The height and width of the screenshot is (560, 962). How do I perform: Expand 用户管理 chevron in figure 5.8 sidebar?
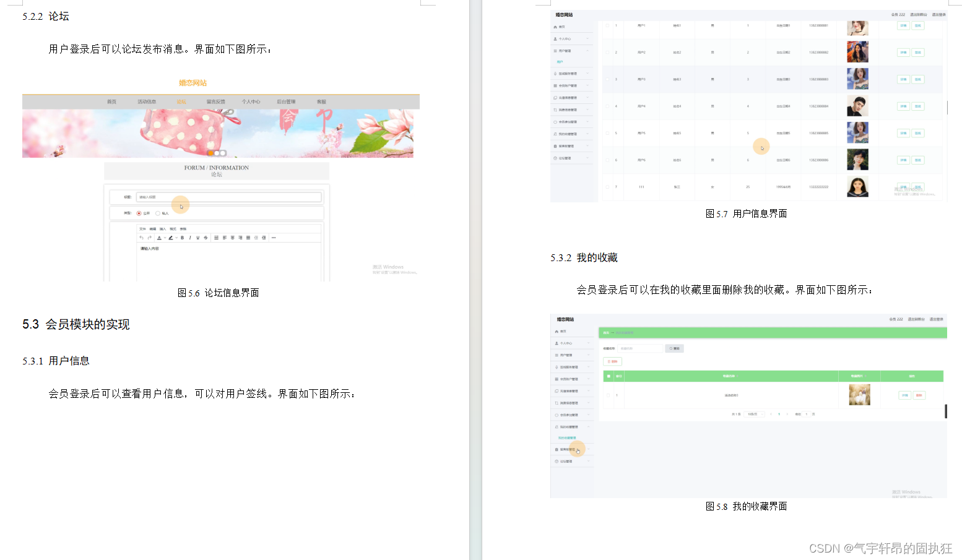pyautogui.click(x=589, y=355)
